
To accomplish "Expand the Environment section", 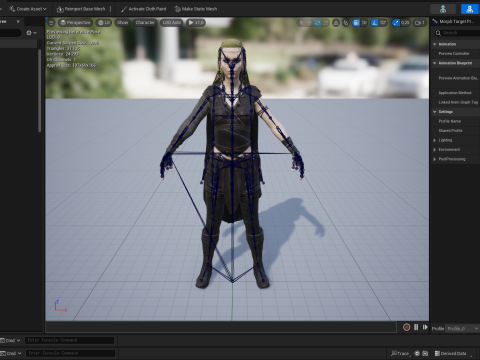I will click(x=435, y=150).
